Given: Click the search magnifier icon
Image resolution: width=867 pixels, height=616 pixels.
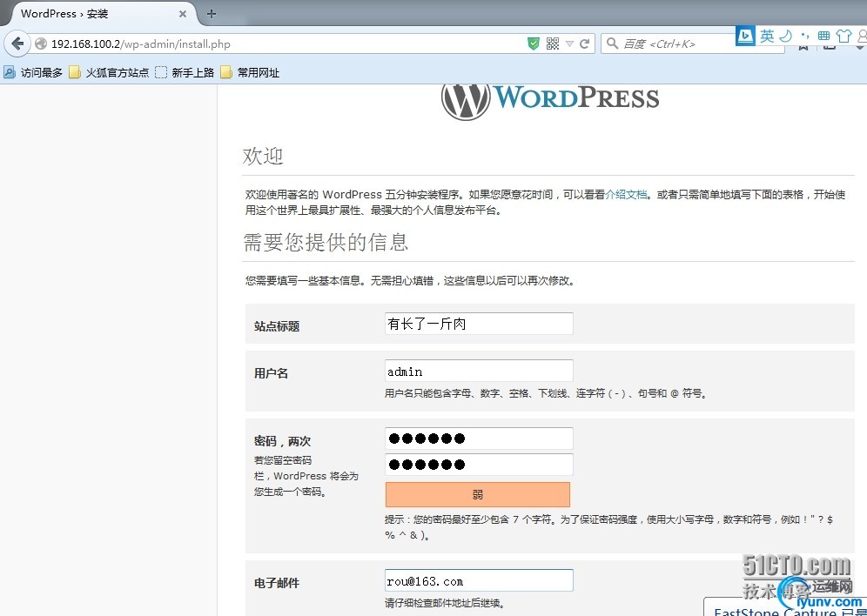Looking at the screenshot, I should 612,44.
